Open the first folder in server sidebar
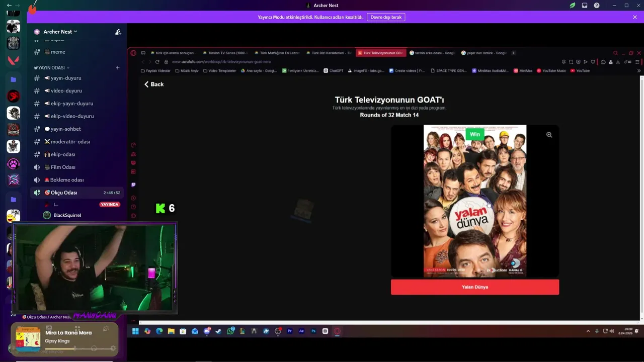Image resolution: width=644 pixels, height=362 pixels. click(13, 79)
